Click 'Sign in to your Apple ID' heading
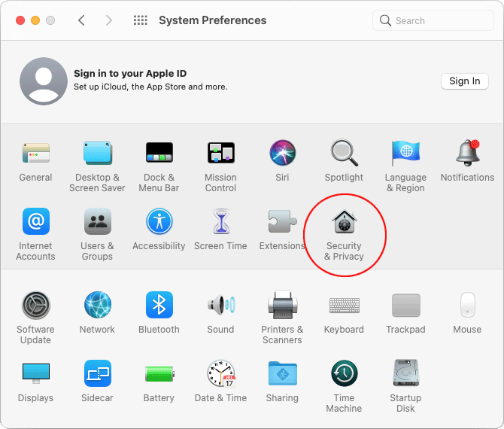Image resolution: width=504 pixels, height=429 pixels. coord(130,74)
